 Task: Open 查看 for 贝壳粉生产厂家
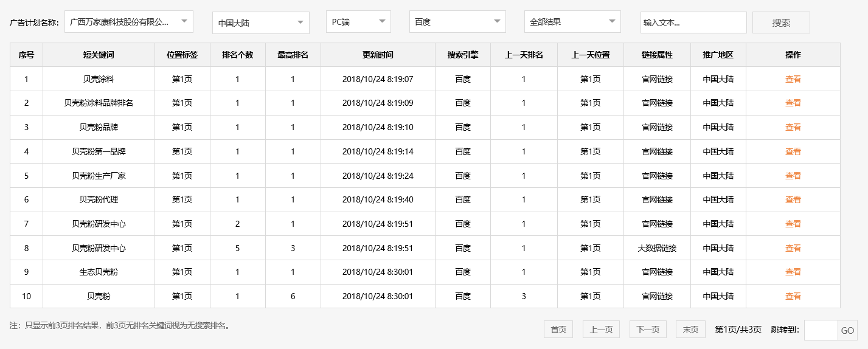tap(793, 176)
